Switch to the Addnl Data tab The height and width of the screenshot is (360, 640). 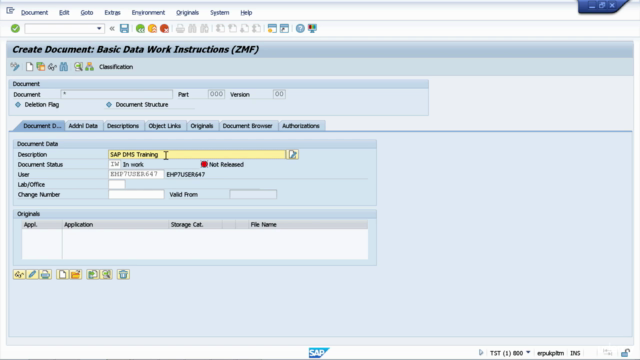(83, 126)
